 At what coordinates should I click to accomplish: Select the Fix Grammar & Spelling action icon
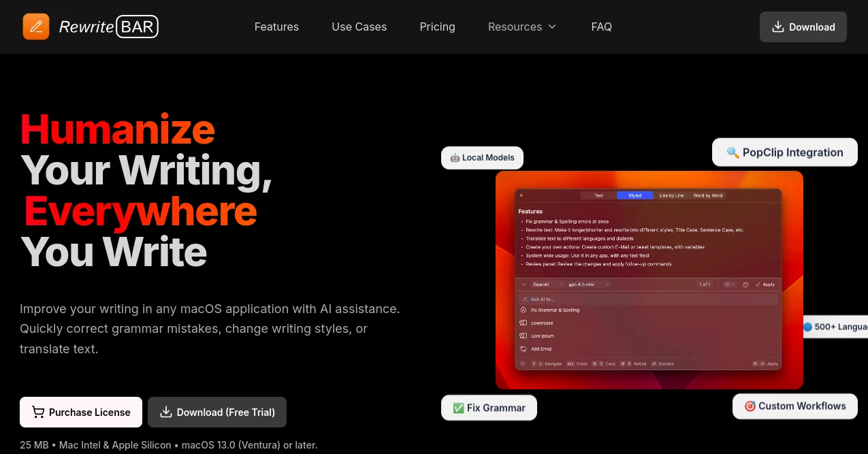pyautogui.click(x=524, y=310)
